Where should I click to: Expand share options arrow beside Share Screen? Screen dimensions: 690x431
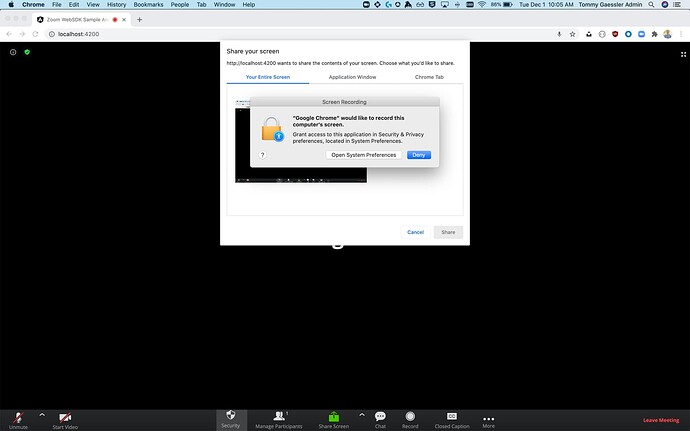362,415
